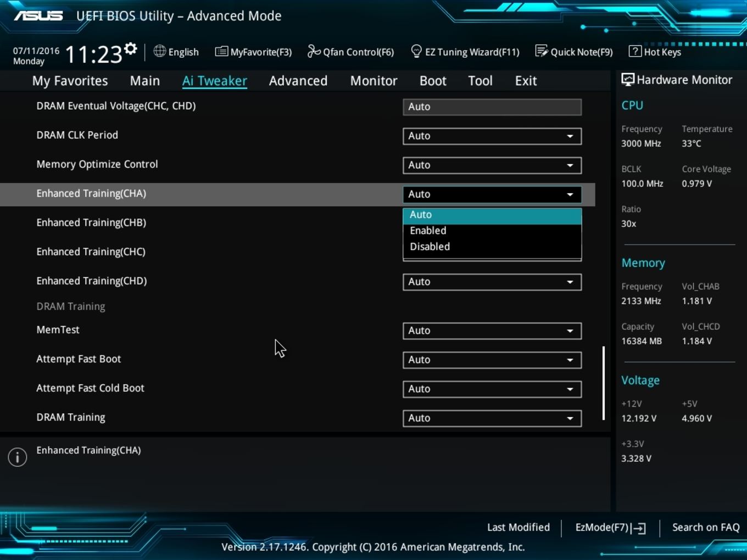
Task: Click the Qfan Control fan icon
Action: [x=314, y=52]
